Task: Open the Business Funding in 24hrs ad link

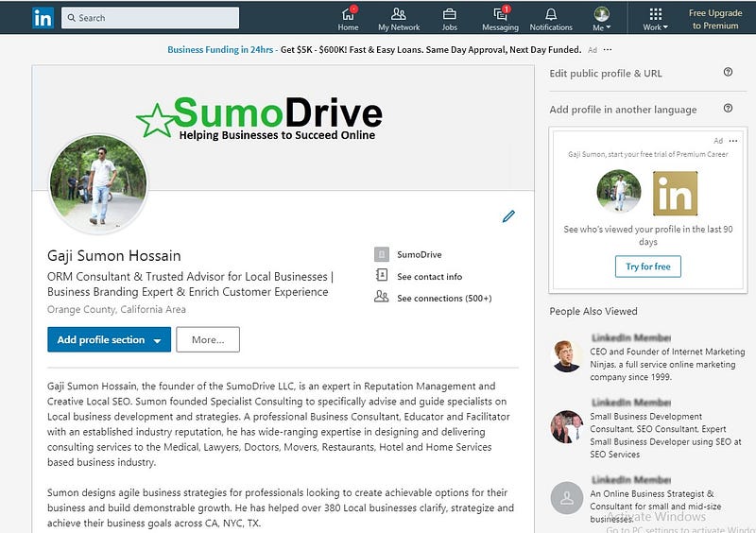Action: (220, 50)
